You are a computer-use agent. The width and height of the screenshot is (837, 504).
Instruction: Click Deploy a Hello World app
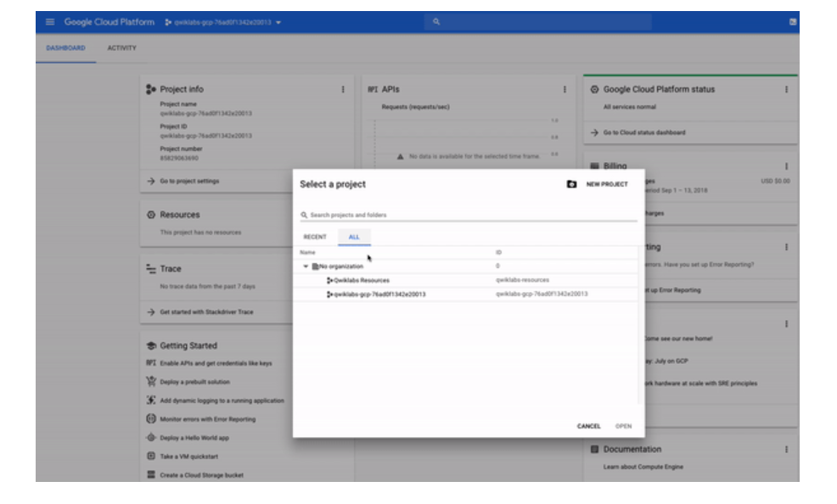[194, 438]
